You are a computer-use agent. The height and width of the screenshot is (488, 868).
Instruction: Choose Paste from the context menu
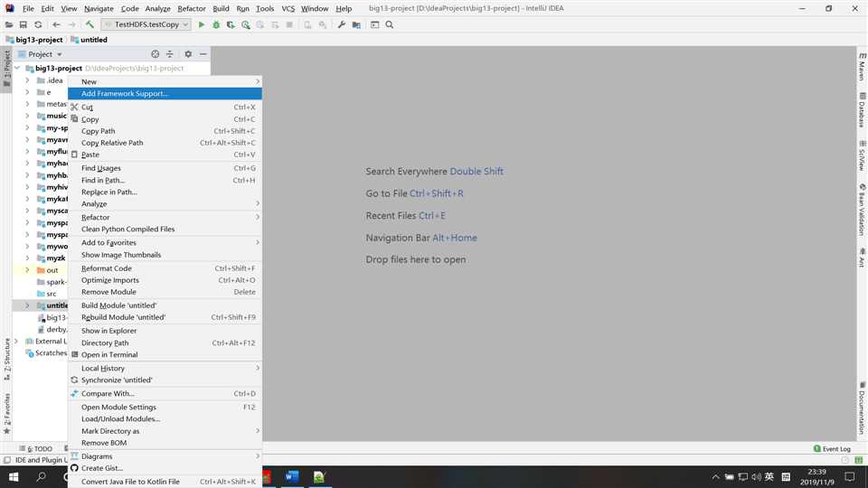click(165, 155)
